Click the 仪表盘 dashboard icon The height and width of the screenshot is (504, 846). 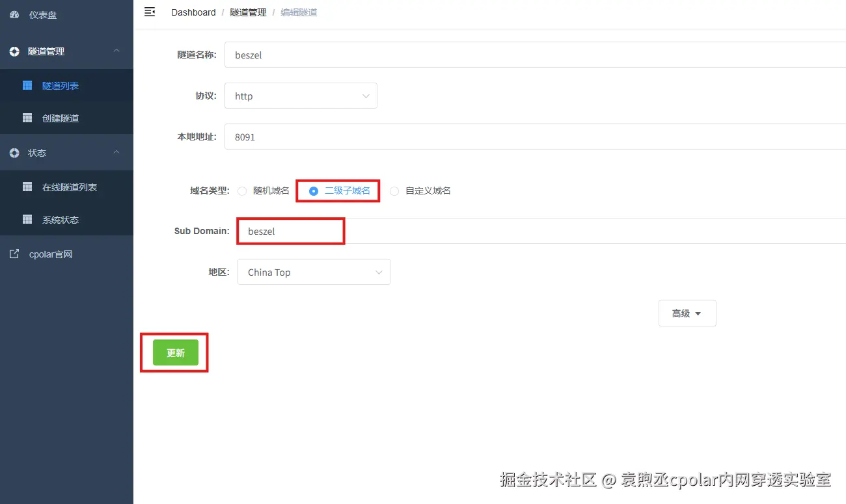[14, 14]
